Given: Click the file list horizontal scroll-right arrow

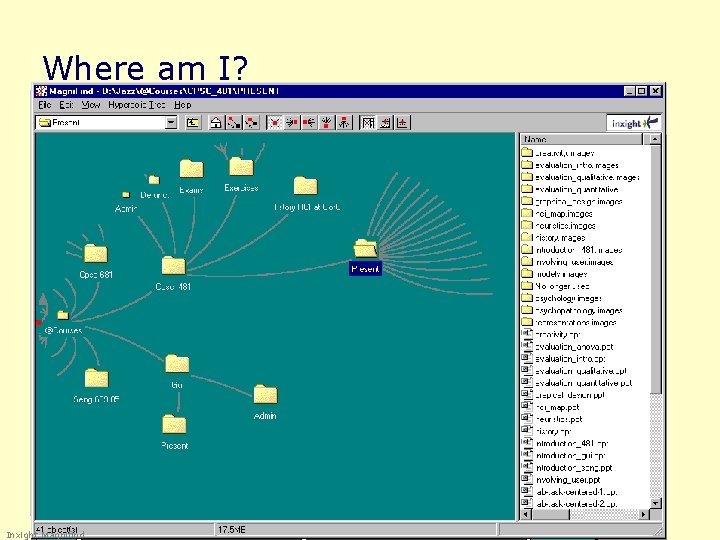Looking at the screenshot, I should click(x=644, y=514).
